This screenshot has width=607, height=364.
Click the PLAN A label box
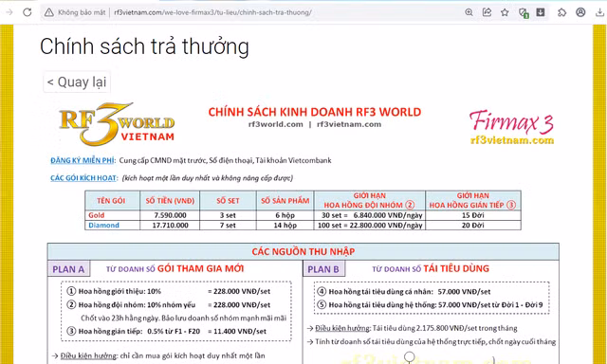click(69, 269)
